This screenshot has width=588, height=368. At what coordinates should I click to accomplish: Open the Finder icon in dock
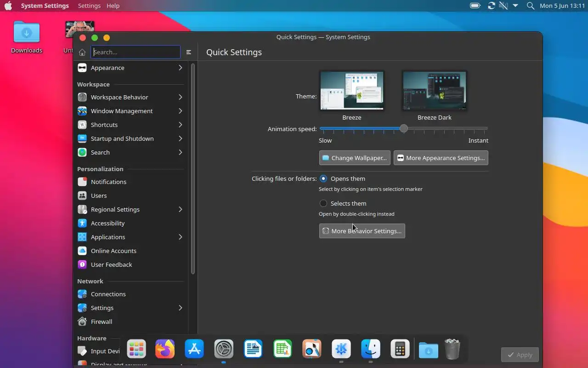click(371, 349)
